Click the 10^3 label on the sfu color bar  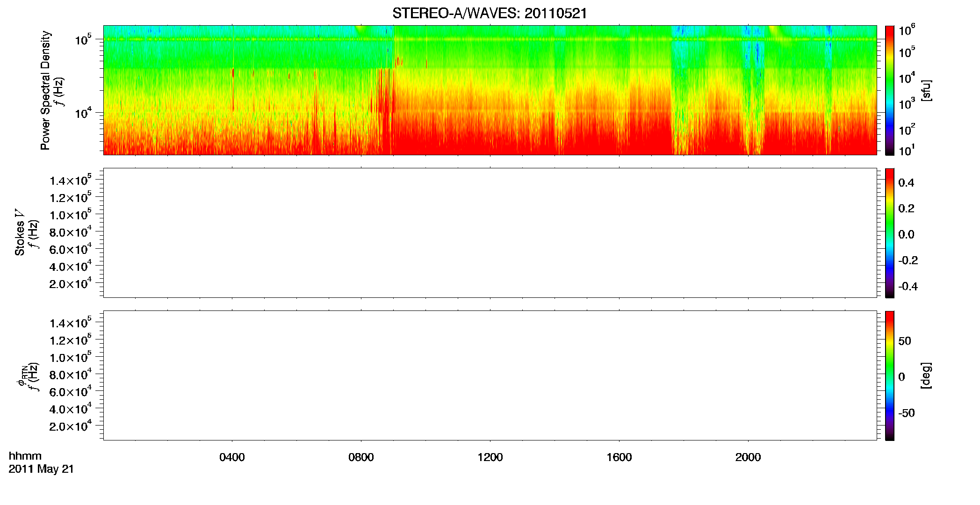pyautogui.click(x=907, y=103)
